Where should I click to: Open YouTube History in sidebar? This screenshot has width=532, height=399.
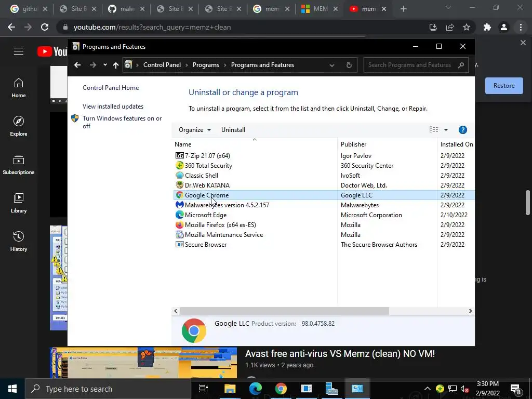coord(19,241)
